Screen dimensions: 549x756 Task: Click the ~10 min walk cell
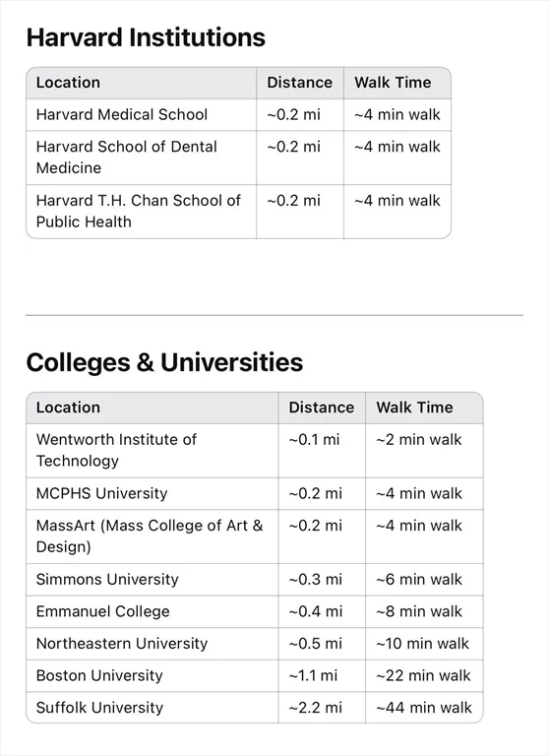click(424, 644)
